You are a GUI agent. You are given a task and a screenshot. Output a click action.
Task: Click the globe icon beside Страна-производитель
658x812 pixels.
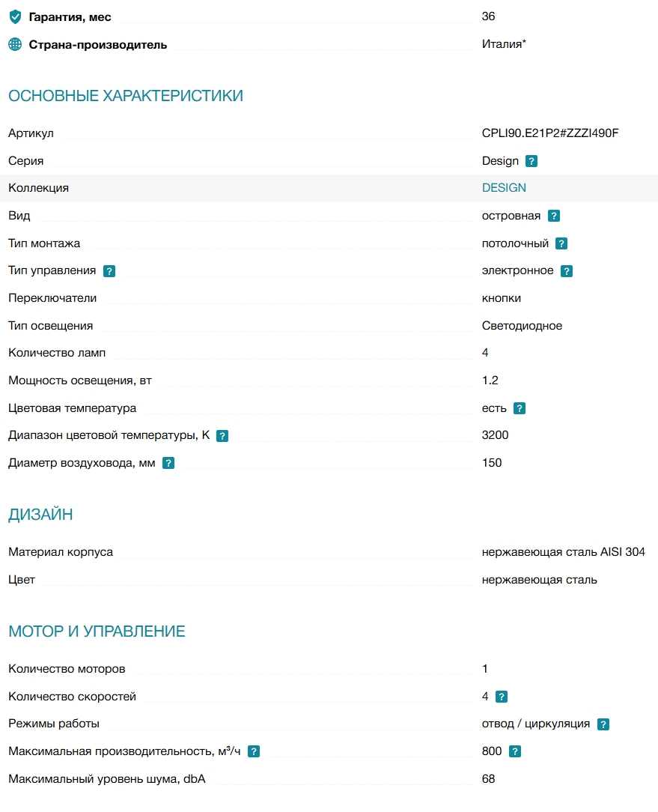(15, 44)
